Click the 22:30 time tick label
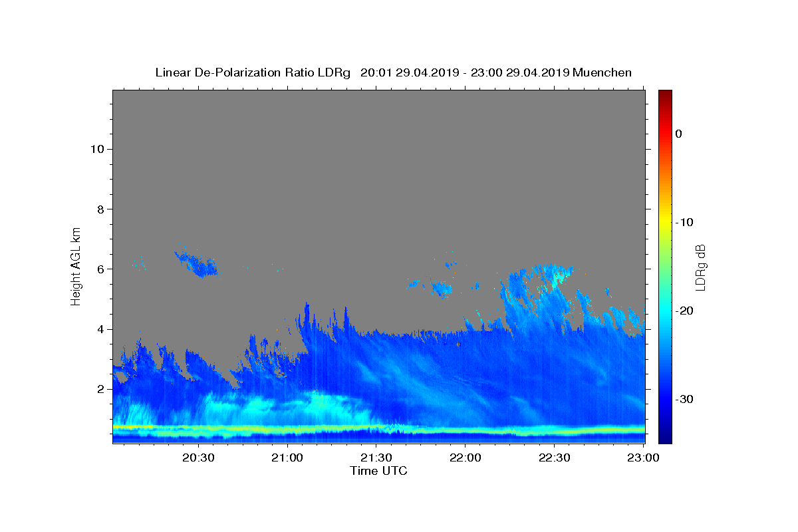 click(554, 458)
